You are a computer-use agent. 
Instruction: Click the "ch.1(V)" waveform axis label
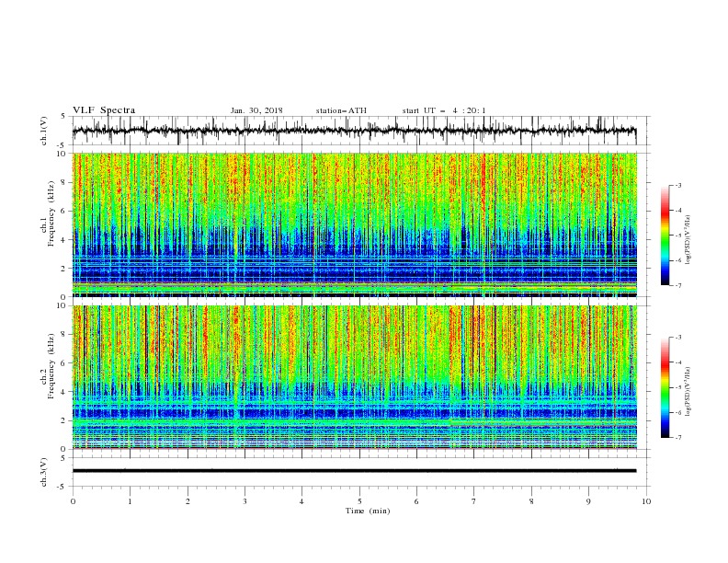pyautogui.click(x=44, y=131)
